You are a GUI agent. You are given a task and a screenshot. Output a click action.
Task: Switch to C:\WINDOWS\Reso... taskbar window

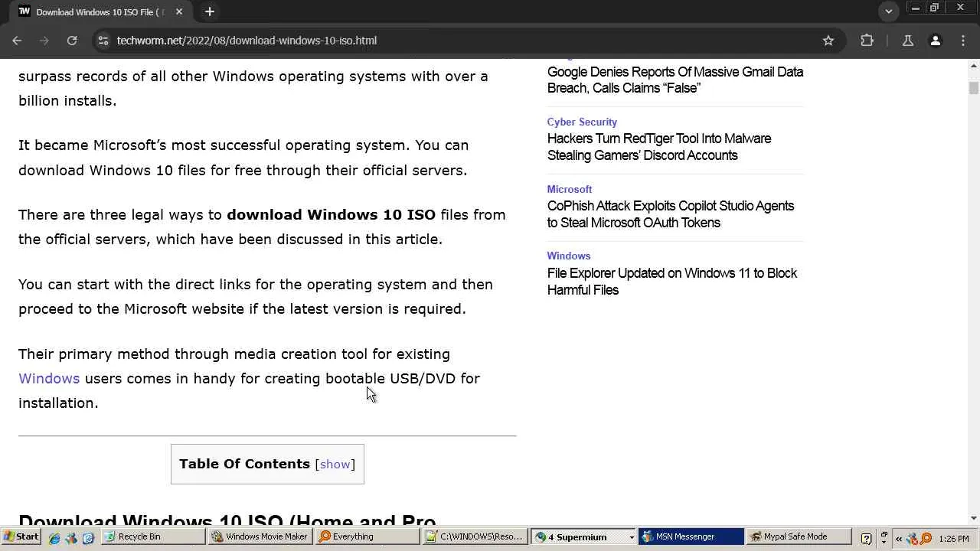coord(475,536)
